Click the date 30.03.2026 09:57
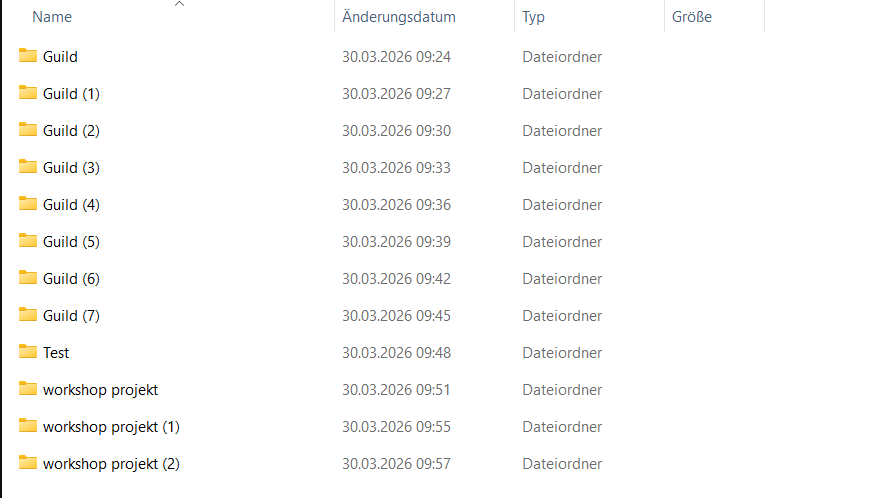The height and width of the screenshot is (498, 882). click(396, 464)
